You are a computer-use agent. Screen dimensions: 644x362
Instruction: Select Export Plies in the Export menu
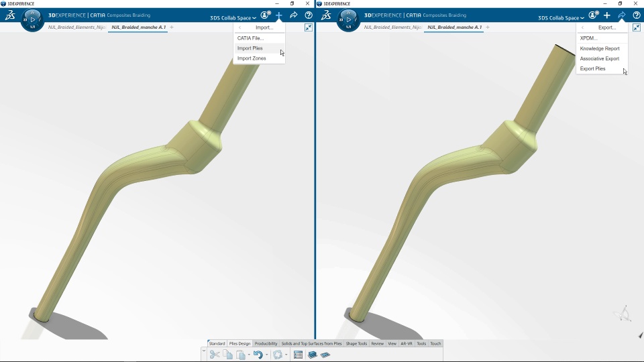[602, 68]
